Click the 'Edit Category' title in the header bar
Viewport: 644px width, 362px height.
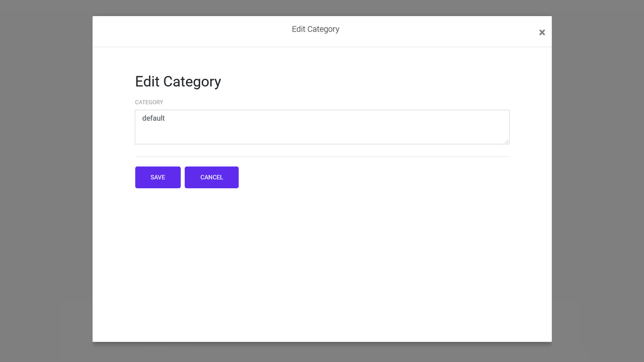tap(315, 29)
